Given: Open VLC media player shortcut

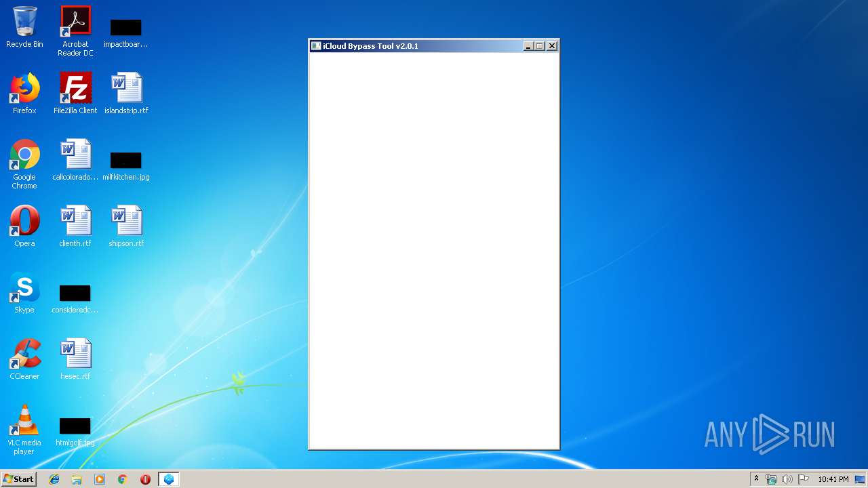Looking at the screenshot, I should point(24,430).
